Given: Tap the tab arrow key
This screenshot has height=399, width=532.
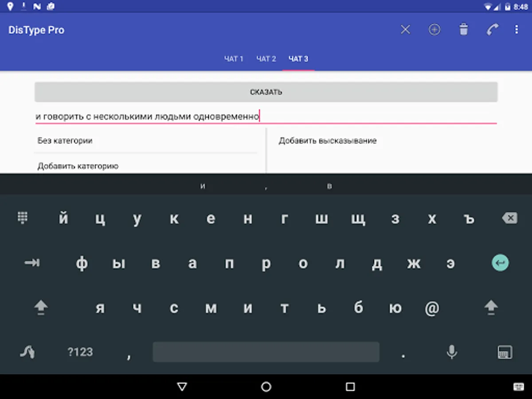Looking at the screenshot, I should [32, 263].
